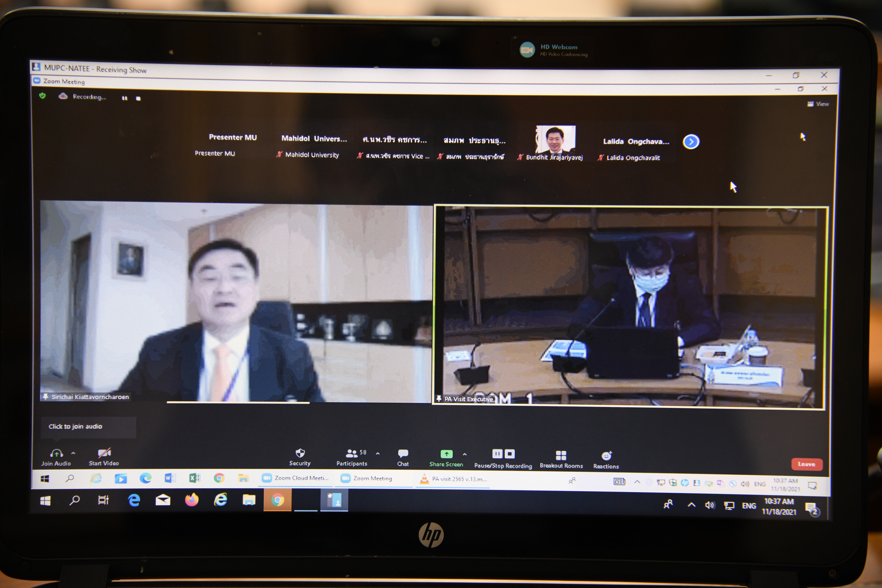This screenshot has height=588, width=882.
Task: Click the Security shield icon
Action: point(300,453)
